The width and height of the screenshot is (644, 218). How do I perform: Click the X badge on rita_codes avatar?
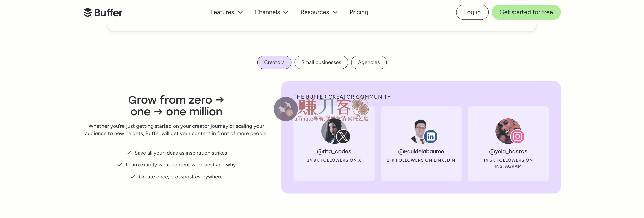click(343, 137)
